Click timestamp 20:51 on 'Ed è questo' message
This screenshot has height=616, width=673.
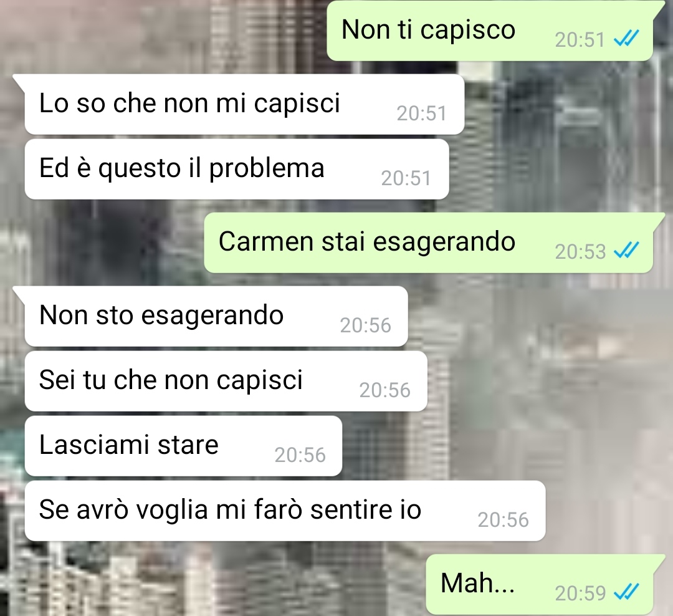tap(406, 178)
